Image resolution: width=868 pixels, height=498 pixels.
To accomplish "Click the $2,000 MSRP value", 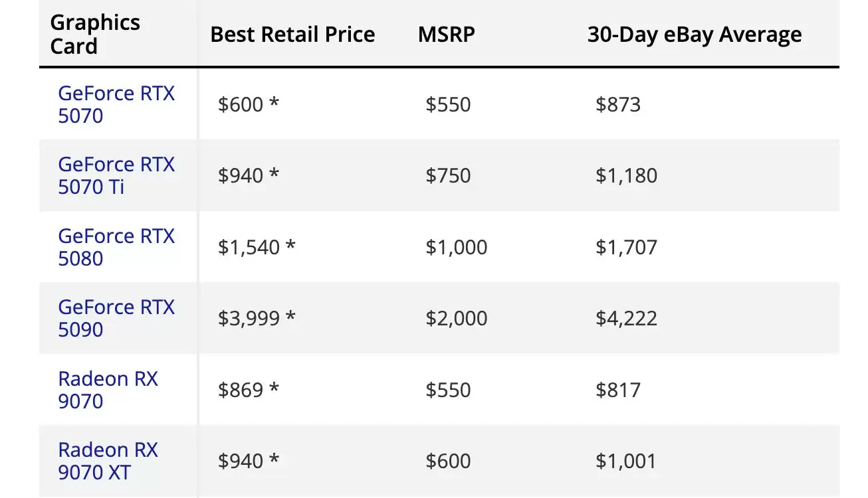I will pyautogui.click(x=457, y=318).
